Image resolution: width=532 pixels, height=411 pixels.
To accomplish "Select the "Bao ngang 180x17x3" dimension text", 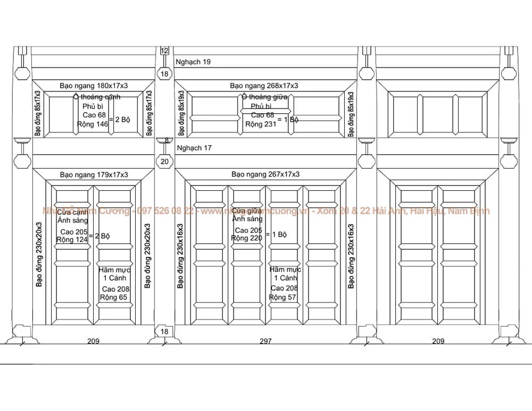I will click(x=94, y=85).
